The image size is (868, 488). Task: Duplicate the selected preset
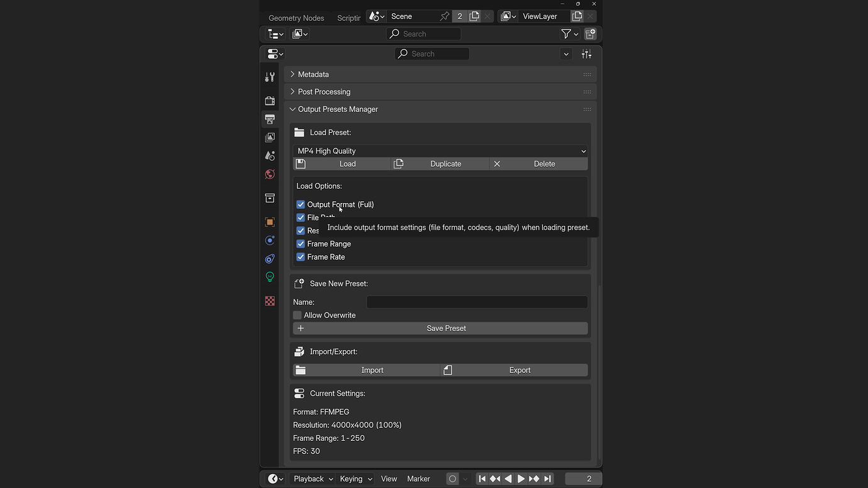[440, 164]
